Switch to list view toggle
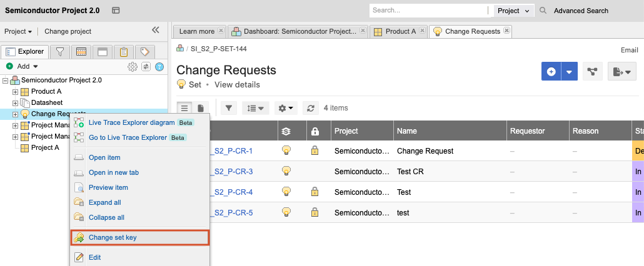Screen dimensions: 644x266 pos(184,108)
